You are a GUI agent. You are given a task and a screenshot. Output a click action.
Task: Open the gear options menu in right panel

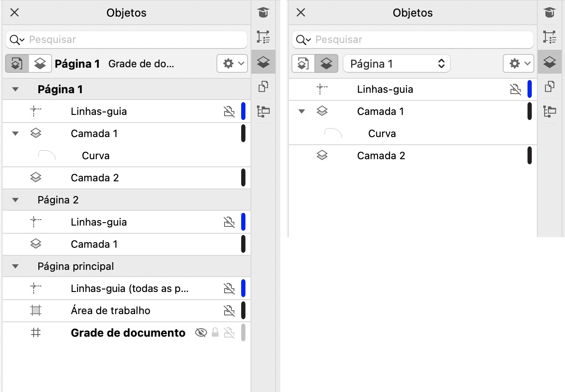click(x=518, y=64)
